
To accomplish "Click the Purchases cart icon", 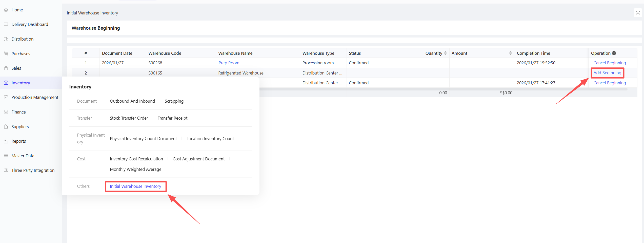I will (x=6, y=53).
